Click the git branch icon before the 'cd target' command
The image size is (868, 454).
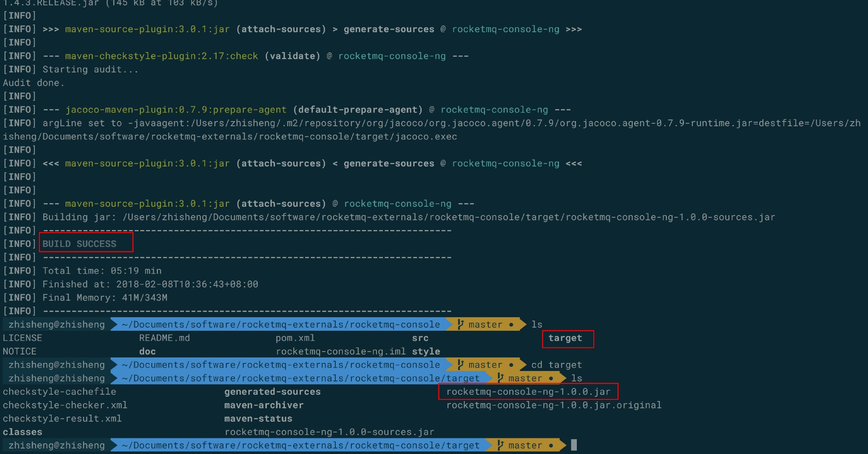click(461, 365)
